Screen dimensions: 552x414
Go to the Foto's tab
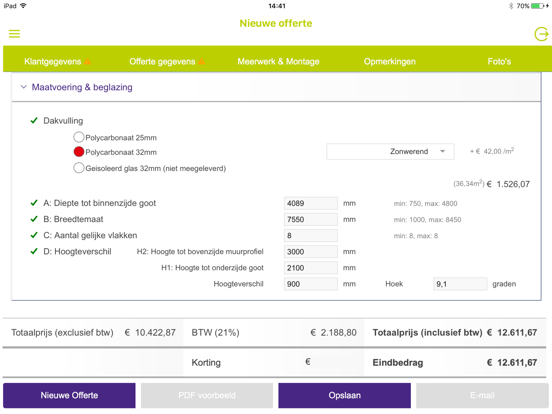[499, 62]
